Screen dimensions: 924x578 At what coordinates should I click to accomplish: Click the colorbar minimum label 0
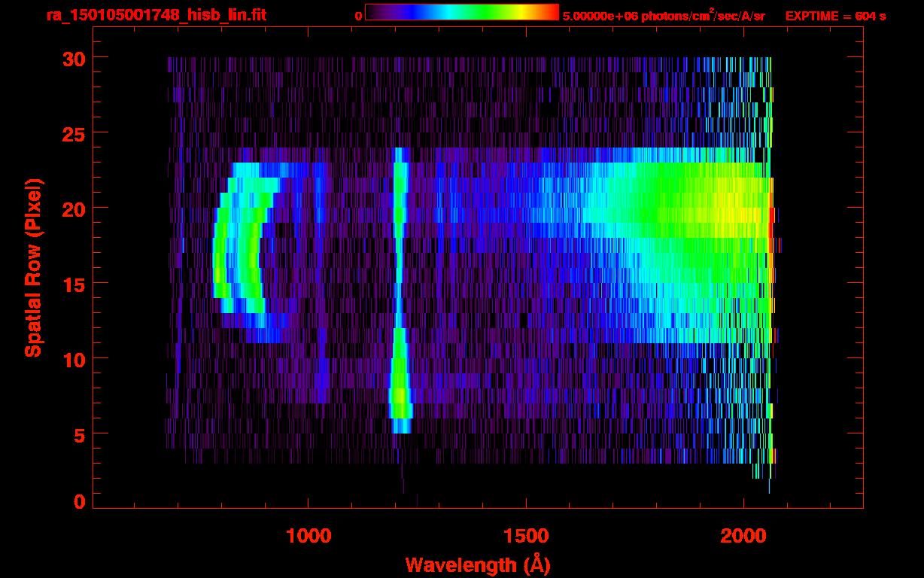point(357,16)
